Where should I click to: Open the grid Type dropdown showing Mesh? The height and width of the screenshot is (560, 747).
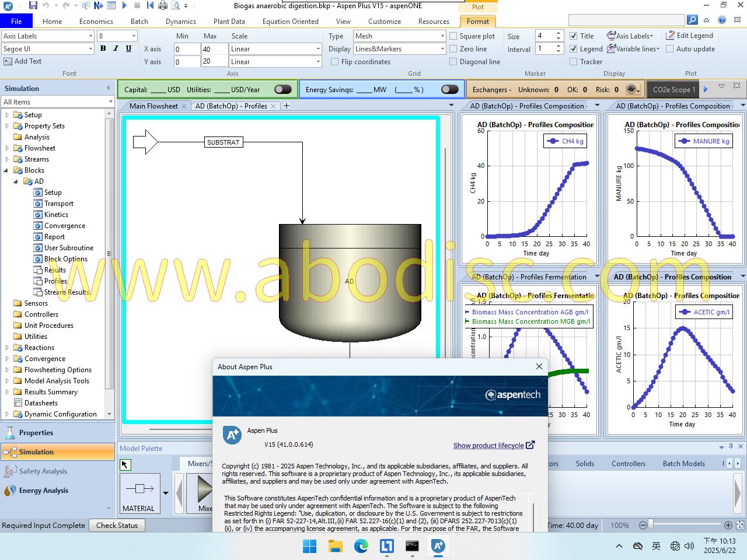[x=442, y=36]
